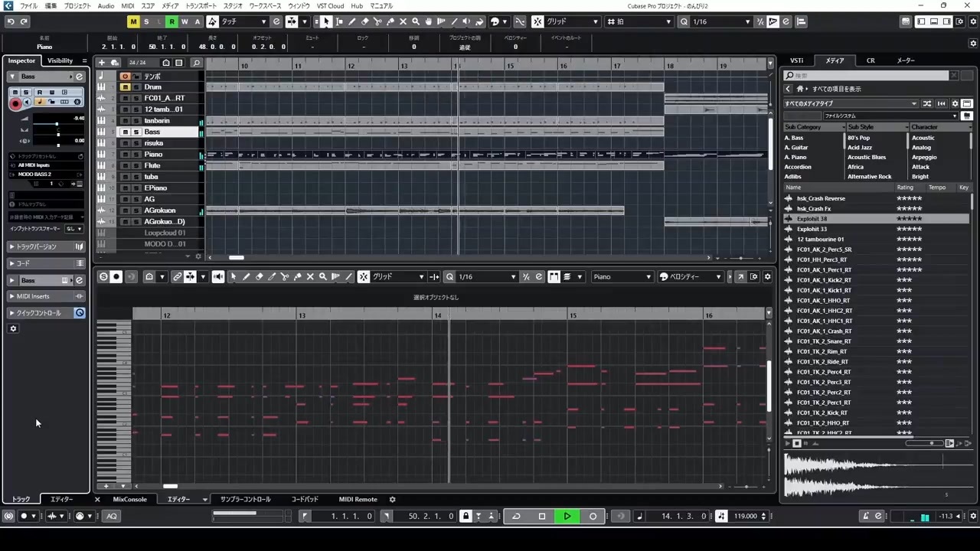Open the track list search magnifier
Image resolution: width=980 pixels, height=551 pixels.
click(196, 63)
